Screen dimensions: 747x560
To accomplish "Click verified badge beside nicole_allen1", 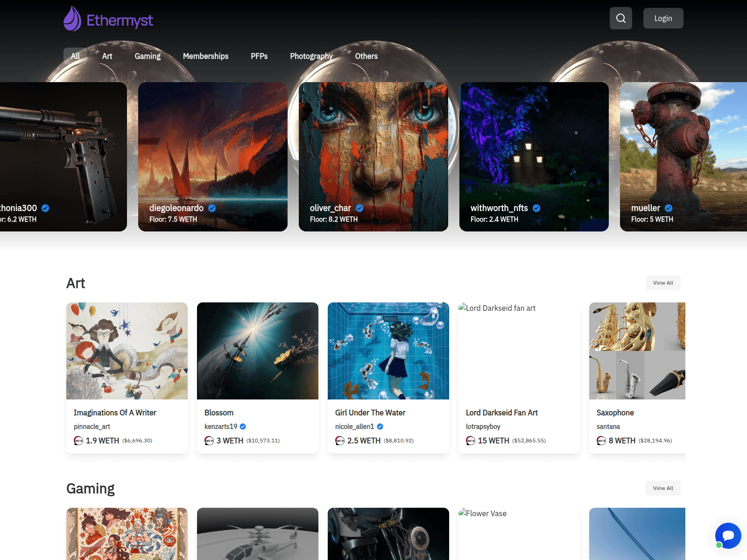I will point(380,427).
